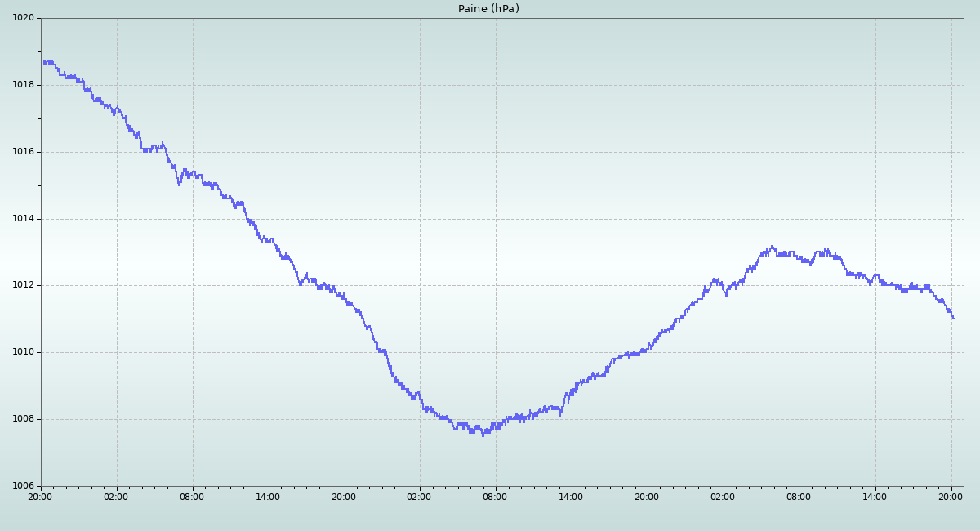Click the rightmost 20:00 x-axis label
Image resolution: width=980 pixels, height=531 pixels.
pos(951,496)
